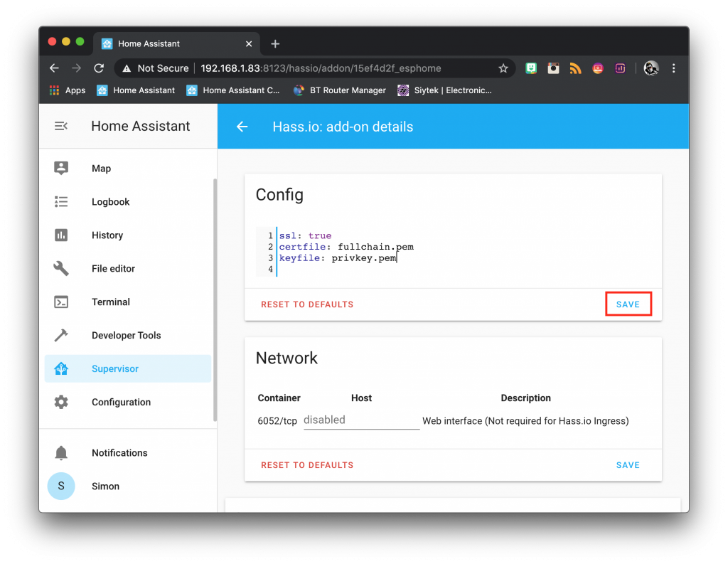
Task: Click the 6052/tcp container value
Action: (277, 421)
